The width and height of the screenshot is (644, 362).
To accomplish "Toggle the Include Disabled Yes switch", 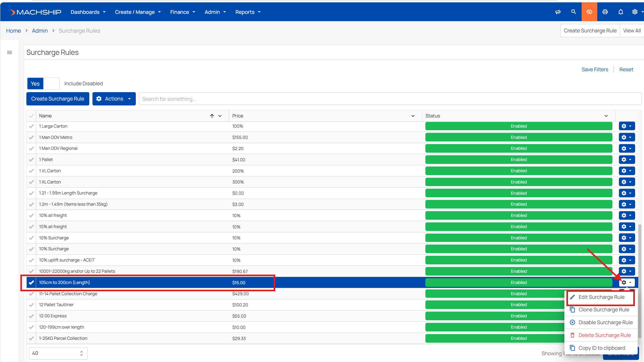I will pyautogui.click(x=43, y=84).
